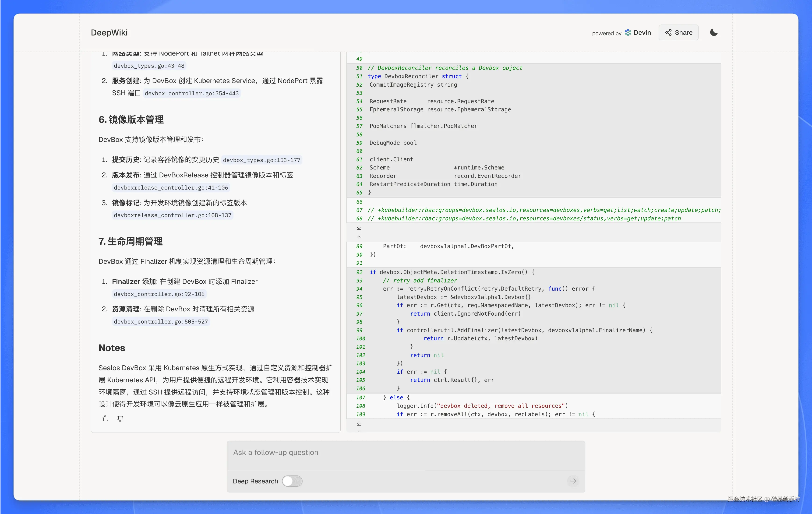The height and width of the screenshot is (514, 812).
Task: Open the devbox_controller.go:354-443 reference
Action: pos(191,93)
